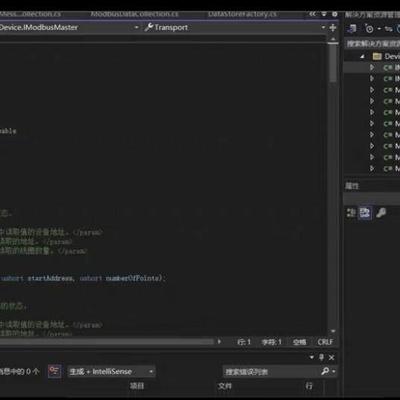Screen dimensions: 400x400
Task: Click the editor horizontal scrollbar thumb
Action: pyautogui.click(x=107, y=342)
